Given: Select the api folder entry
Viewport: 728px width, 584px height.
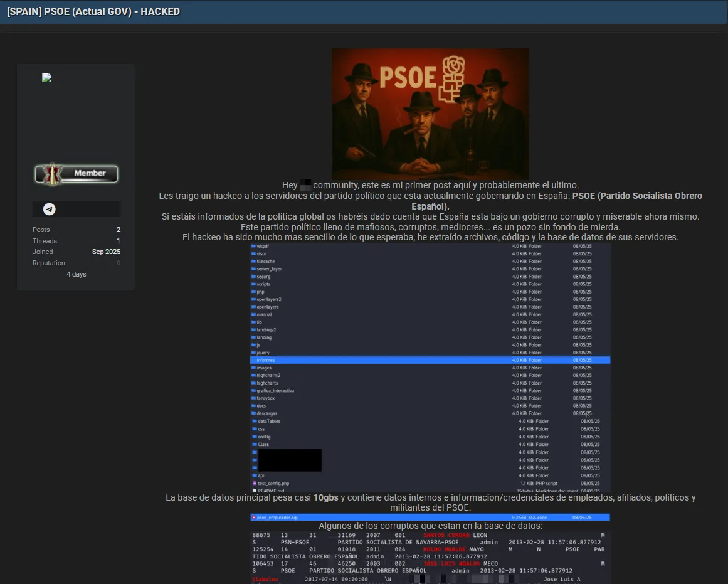Looking at the screenshot, I should pos(260,475).
